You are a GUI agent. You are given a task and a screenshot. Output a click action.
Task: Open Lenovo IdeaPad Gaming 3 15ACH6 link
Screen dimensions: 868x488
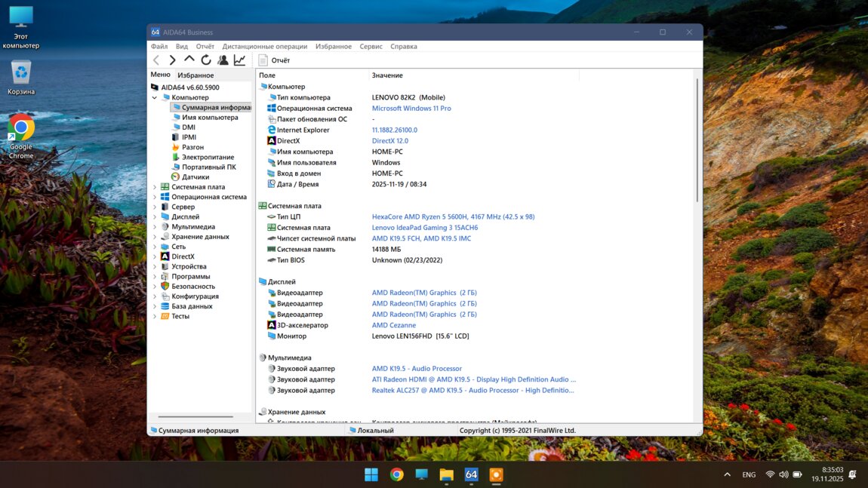[x=424, y=228]
